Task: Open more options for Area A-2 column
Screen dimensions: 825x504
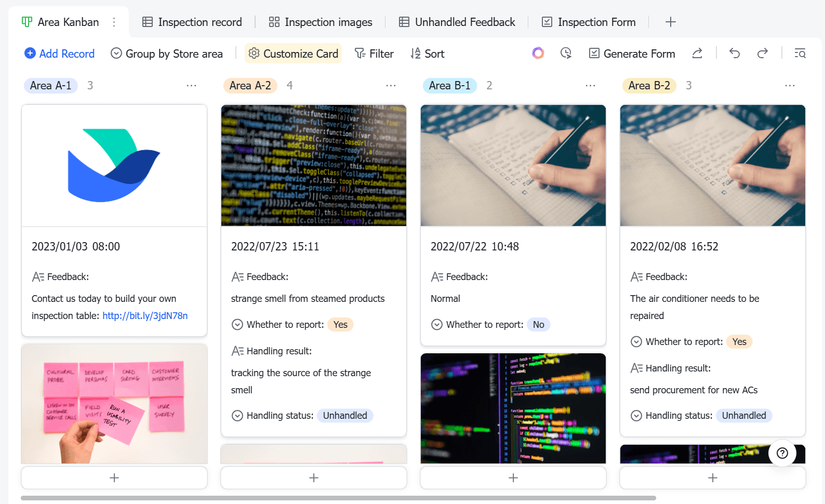Action: click(391, 85)
